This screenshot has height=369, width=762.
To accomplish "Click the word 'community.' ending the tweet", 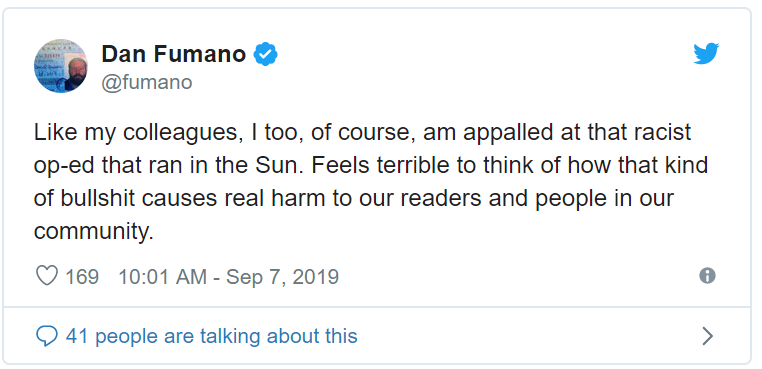I will 93,232.
